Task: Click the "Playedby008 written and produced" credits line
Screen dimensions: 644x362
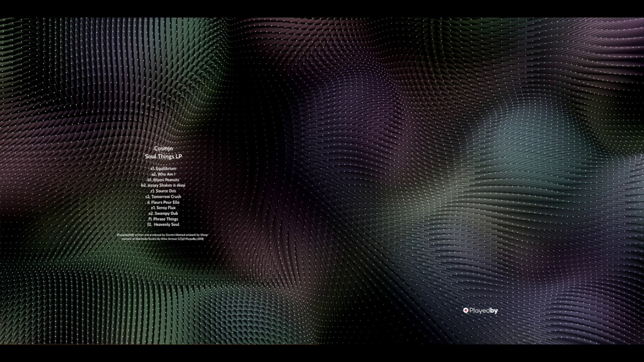Action: point(163,235)
